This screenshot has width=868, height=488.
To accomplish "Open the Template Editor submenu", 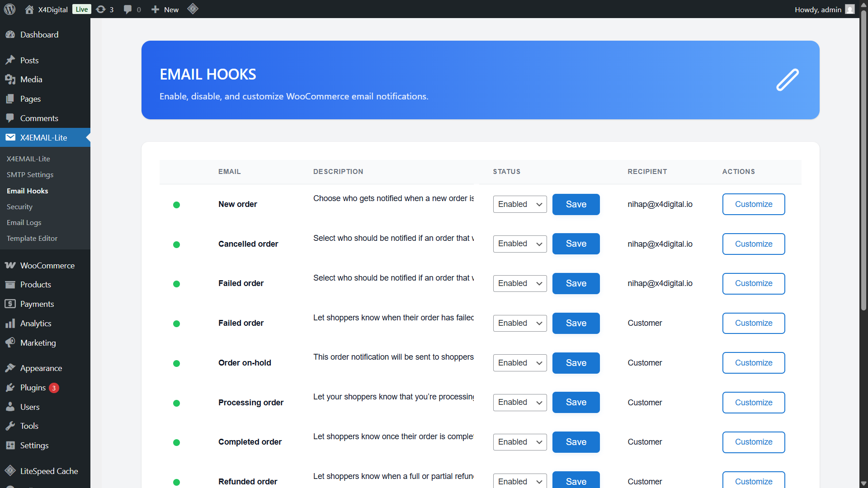I will click(x=32, y=239).
